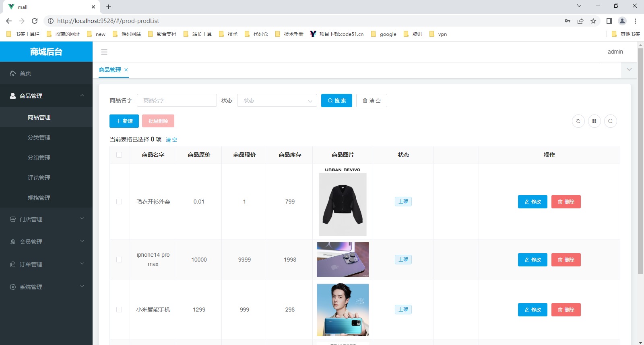Close the 商品管理 tab with X icon
Image resolution: width=644 pixels, height=345 pixels.
[126, 70]
